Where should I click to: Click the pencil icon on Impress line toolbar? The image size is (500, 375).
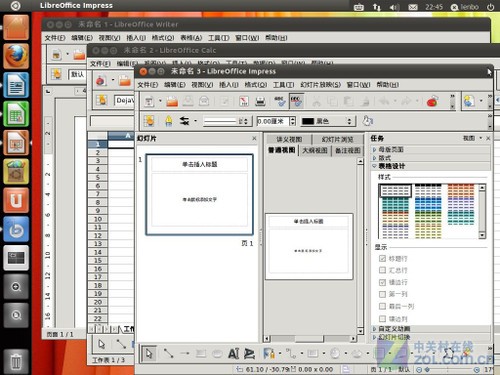tap(169, 121)
